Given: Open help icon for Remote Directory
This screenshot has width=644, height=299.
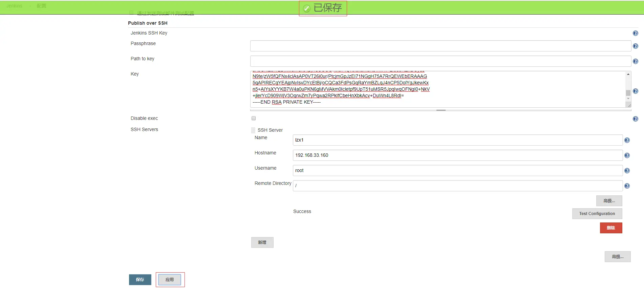Looking at the screenshot, I should tap(627, 186).
